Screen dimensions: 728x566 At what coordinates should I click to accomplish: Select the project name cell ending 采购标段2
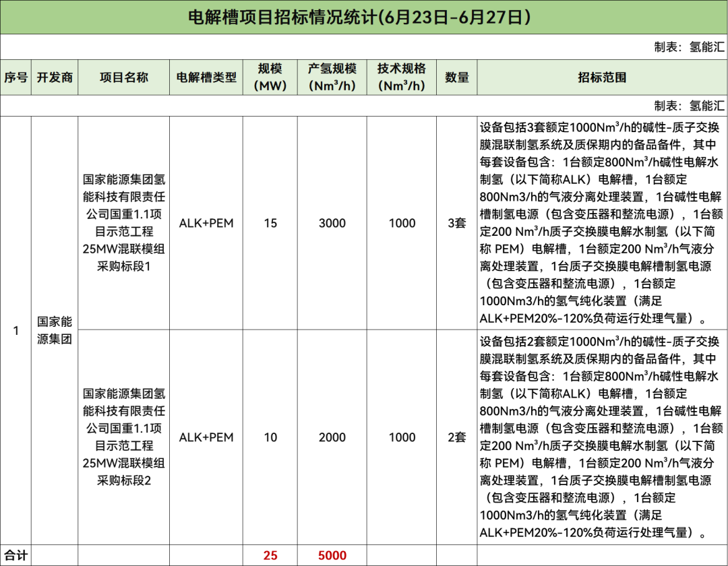(x=123, y=437)
